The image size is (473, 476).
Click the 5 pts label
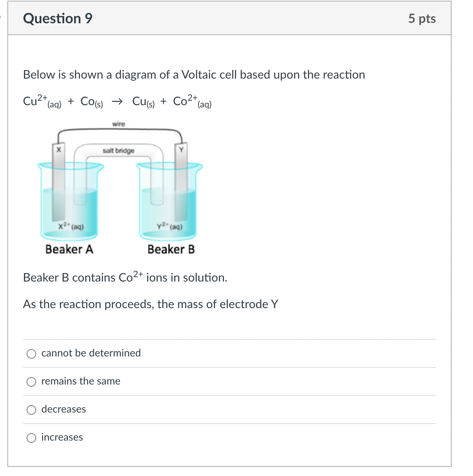tap(424, 18)
